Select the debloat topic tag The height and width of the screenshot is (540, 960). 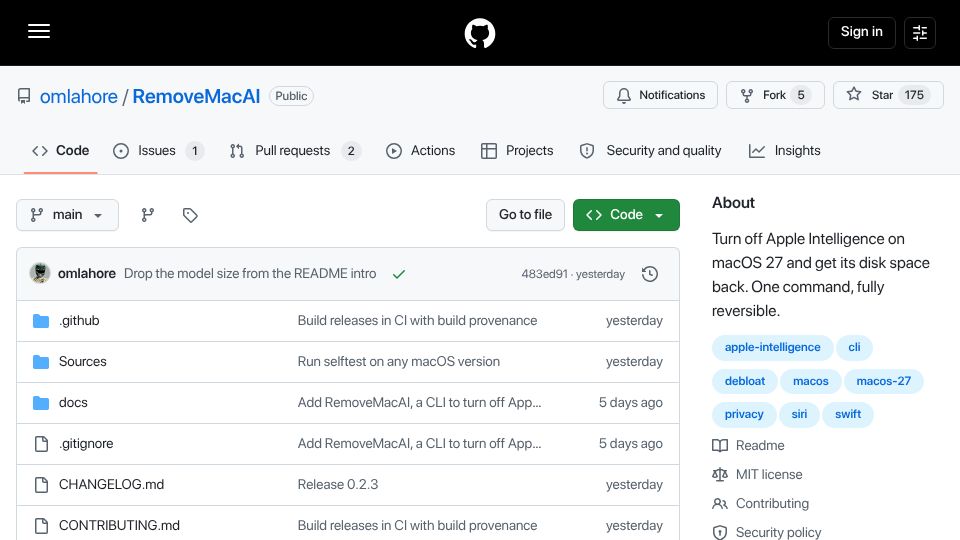click(744, 381)
